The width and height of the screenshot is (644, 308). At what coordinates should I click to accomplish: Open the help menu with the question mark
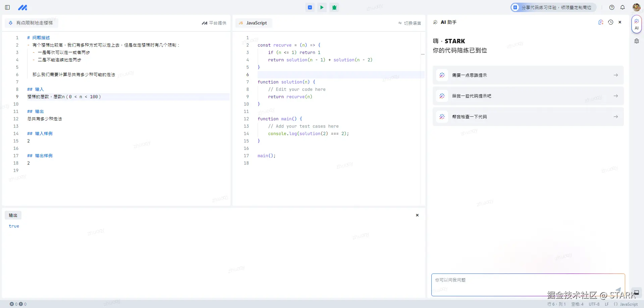(611, 7)
